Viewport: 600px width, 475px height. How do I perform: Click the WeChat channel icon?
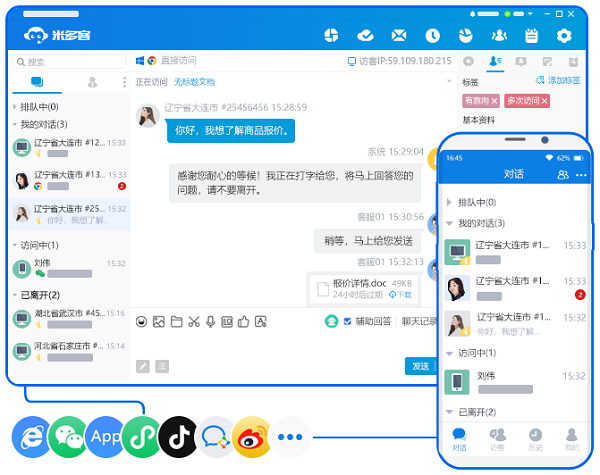[x=68, y=437]
